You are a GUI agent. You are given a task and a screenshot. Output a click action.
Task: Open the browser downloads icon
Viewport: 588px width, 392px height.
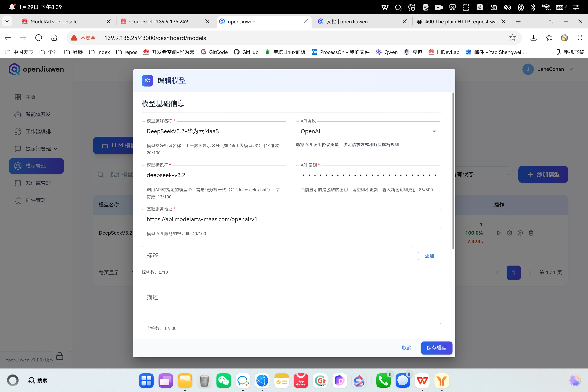click(533, 38)
